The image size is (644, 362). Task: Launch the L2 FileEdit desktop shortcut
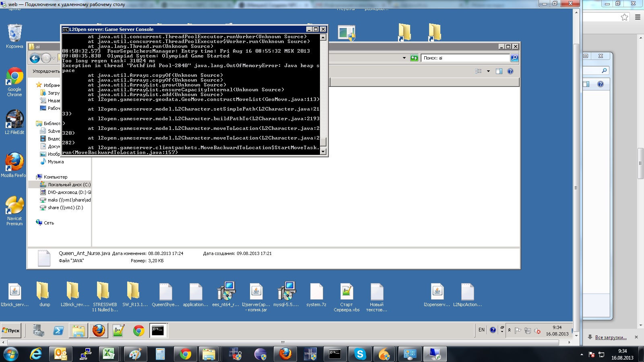tap(14, 122)
